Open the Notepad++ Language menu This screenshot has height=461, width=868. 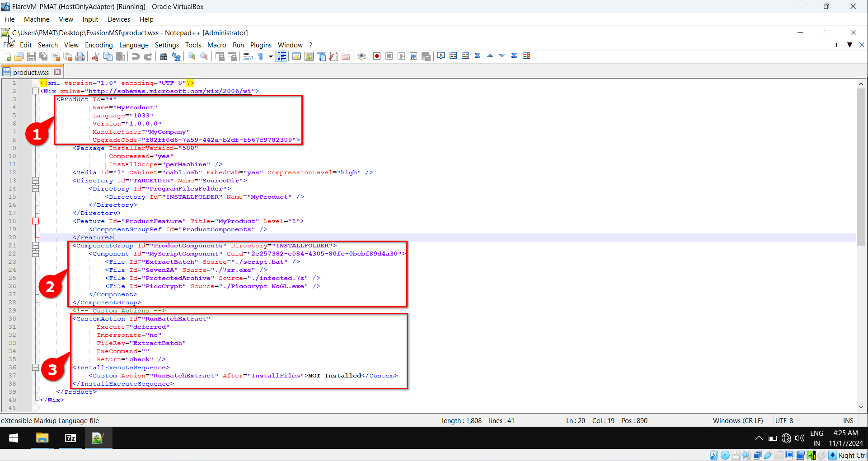pos(134,45)
